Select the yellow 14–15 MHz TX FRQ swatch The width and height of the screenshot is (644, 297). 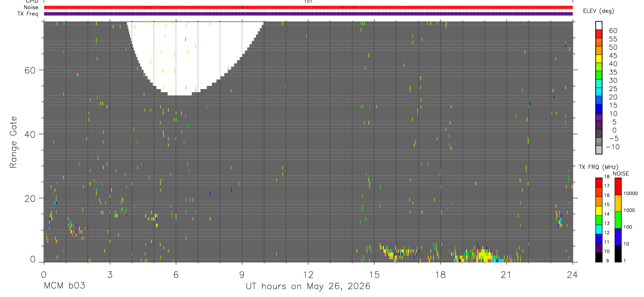598,211
